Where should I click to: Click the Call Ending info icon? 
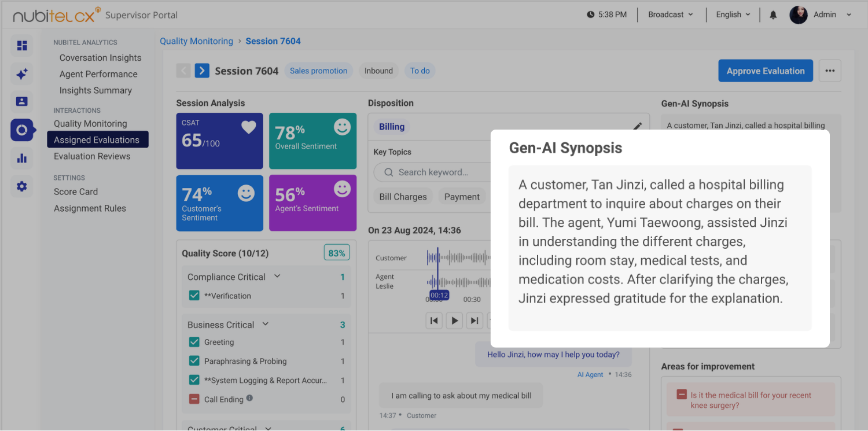tap(249, 398)
